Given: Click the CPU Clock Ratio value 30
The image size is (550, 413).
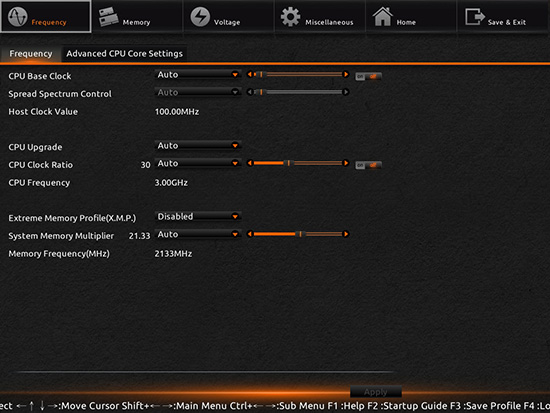Looking at the screenshot, I should click(146, 165).
